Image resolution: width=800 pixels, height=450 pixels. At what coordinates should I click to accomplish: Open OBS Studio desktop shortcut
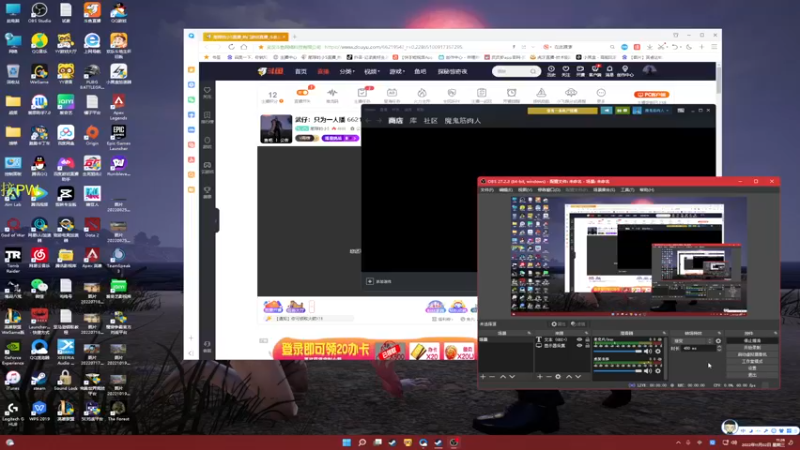(x=39, y=13)
